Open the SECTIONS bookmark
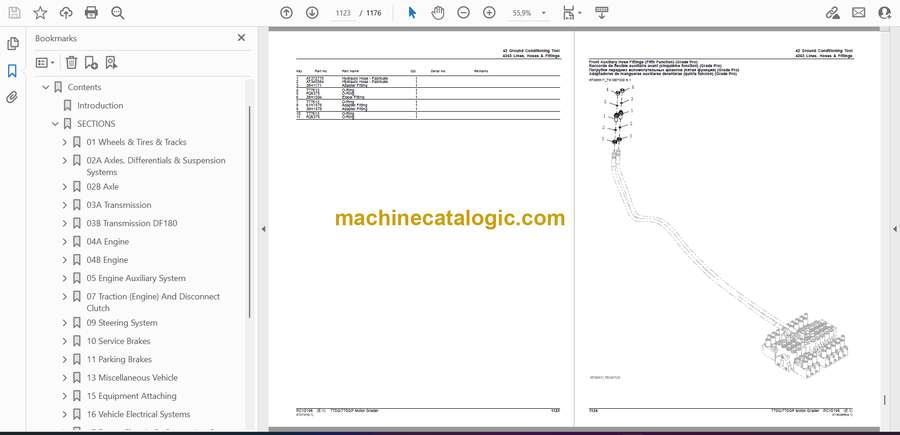 pos(96,124)
